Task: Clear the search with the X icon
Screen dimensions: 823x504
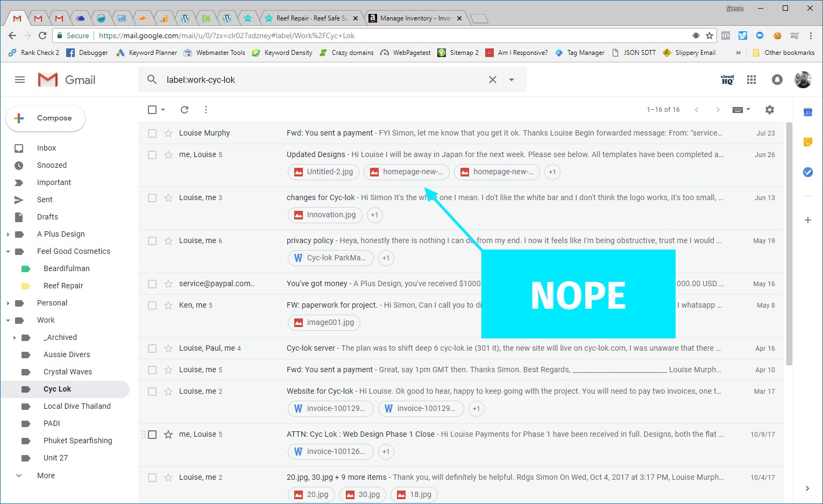Action: [x=493, y=80]
